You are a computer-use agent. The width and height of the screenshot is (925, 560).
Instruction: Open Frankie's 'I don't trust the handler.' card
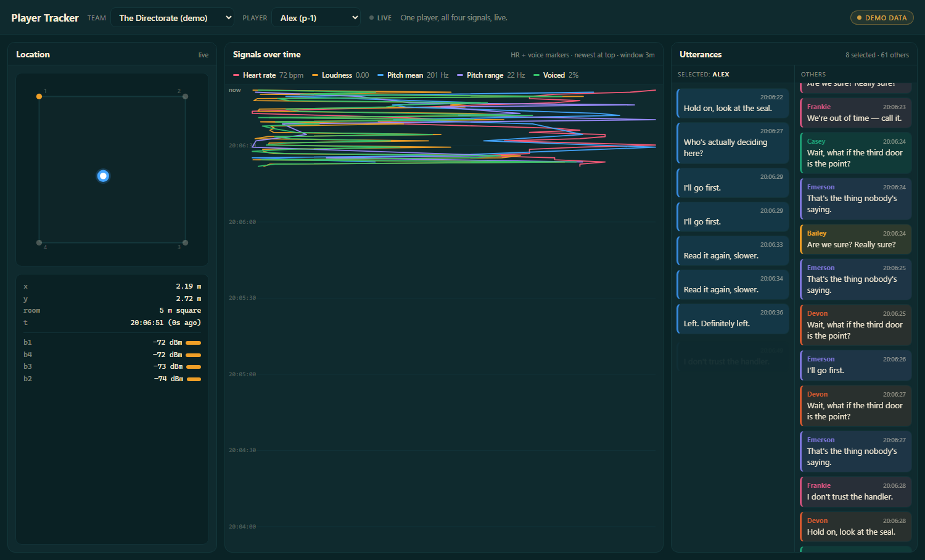tap(855, 492)
